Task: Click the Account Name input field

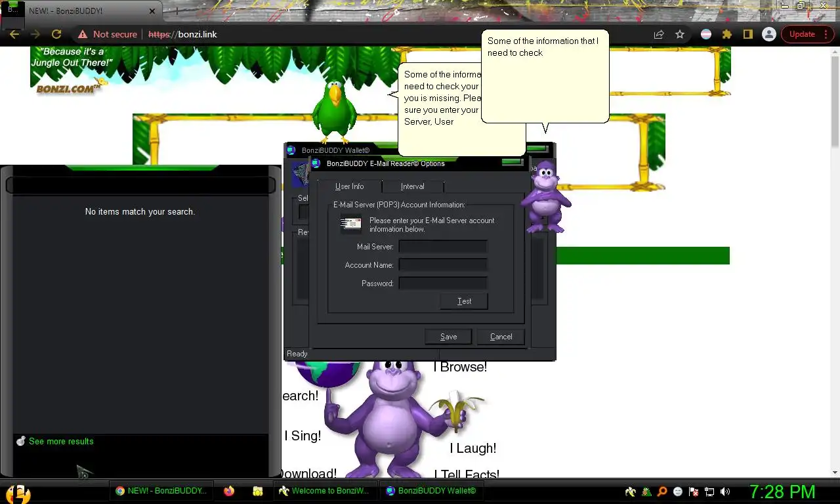Action: [443, 265]
